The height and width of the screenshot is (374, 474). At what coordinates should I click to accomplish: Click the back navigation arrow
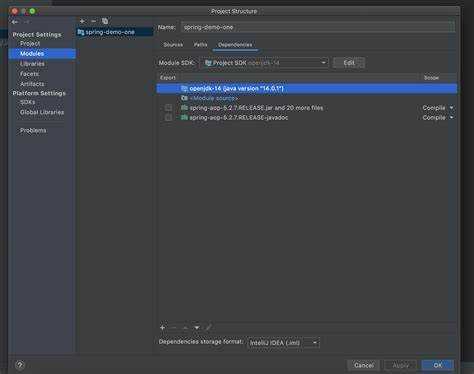[x=14, y=22]
